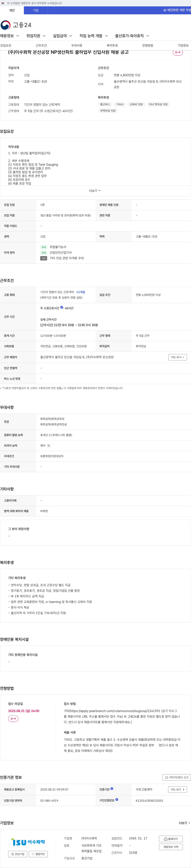Click the 교육비 지원 benefit tag

coord(136,105)
